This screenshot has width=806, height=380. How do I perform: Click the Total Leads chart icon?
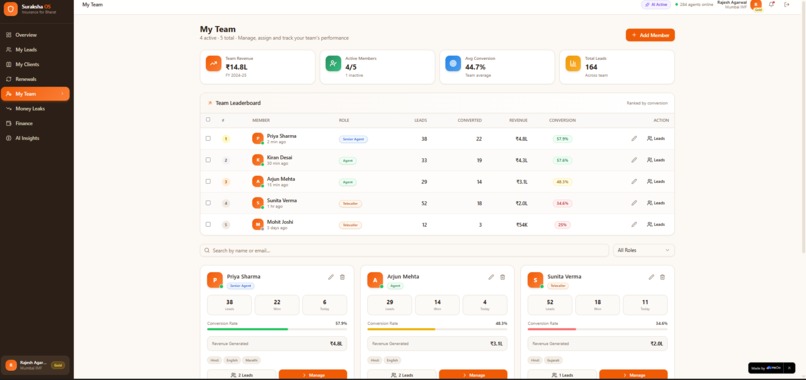click(573, 63)
